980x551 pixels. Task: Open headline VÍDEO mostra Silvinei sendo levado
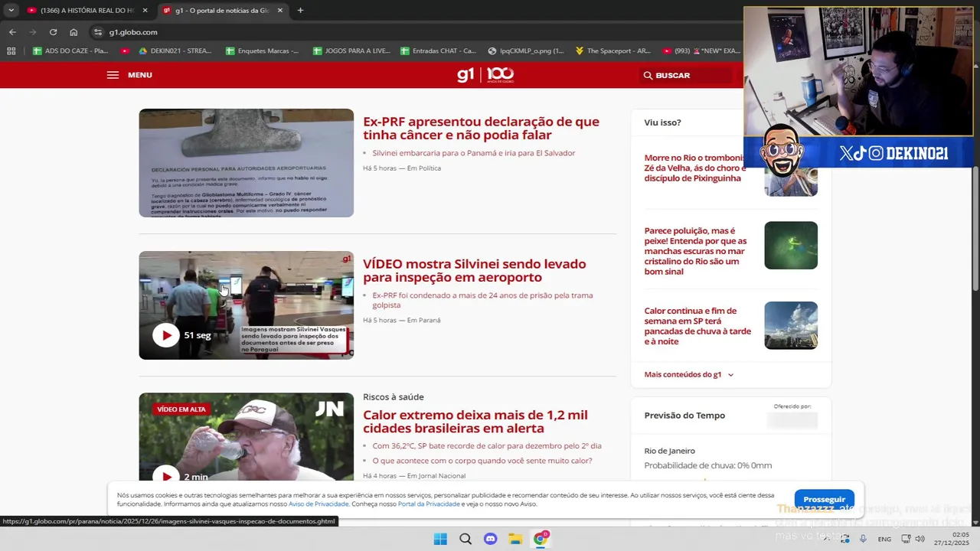[474, 270]
